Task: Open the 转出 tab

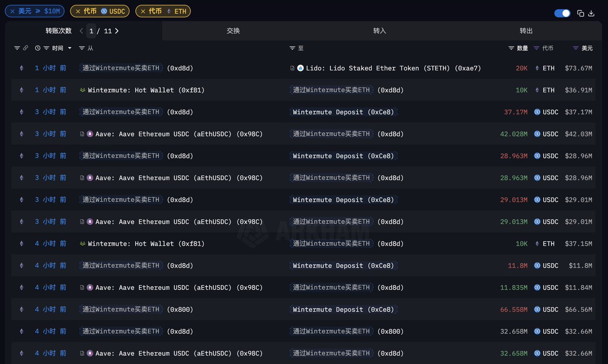Action: 526,31
